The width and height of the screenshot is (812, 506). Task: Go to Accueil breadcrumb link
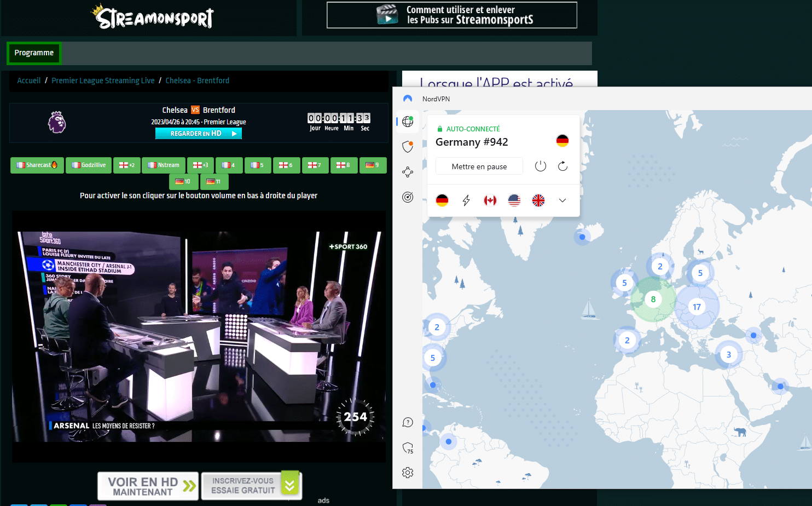(28, 81)
